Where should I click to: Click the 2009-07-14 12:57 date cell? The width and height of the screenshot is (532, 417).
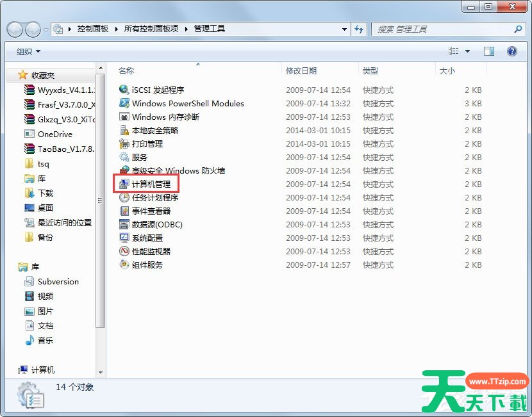(x=318, y=265)
